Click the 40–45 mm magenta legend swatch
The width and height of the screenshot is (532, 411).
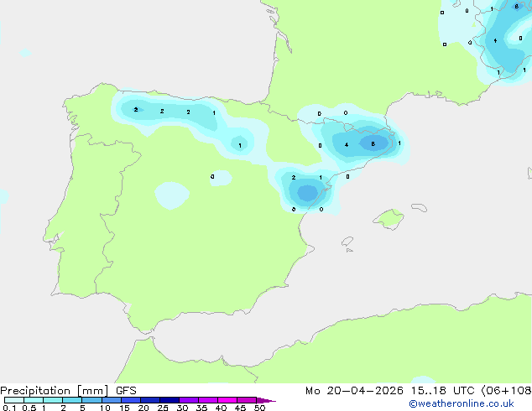click(x=227, y=400)
